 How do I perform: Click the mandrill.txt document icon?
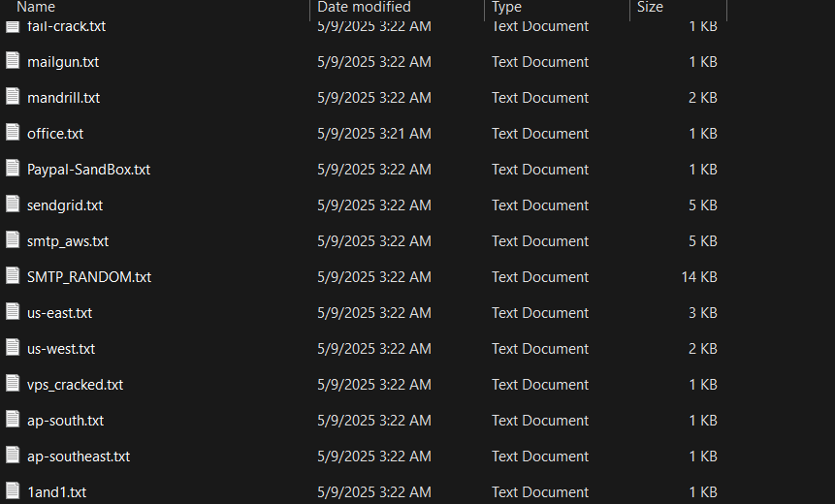point(13,96)
